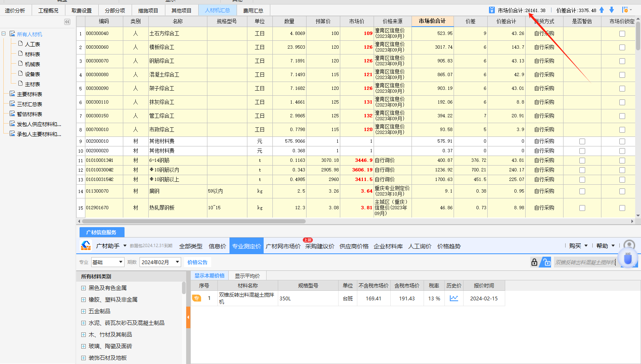641x364 pixels.
Task: Click the 人工表 document icon
Action: pyautogui.click(x=20, y=44)
